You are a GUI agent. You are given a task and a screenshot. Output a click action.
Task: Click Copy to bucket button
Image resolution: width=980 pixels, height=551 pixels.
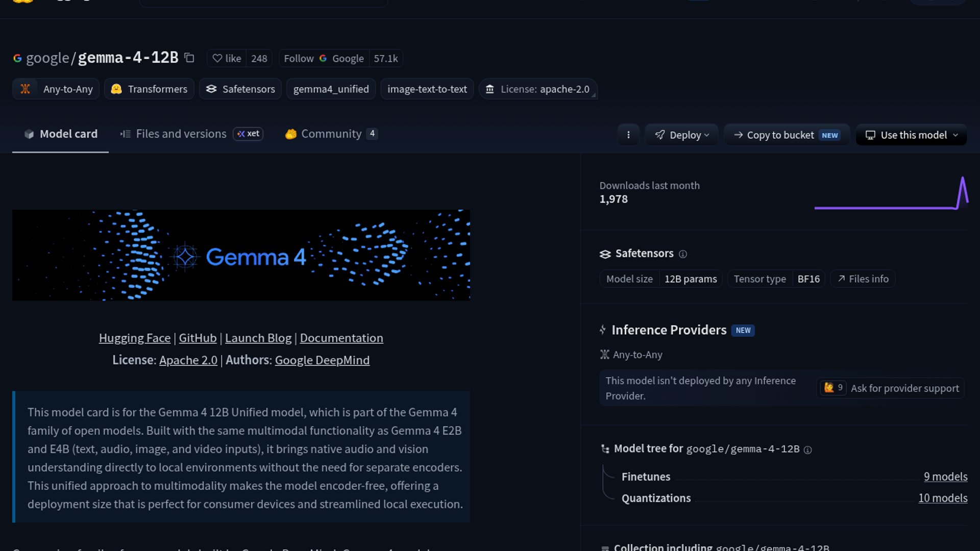click(x=787, y=135)
